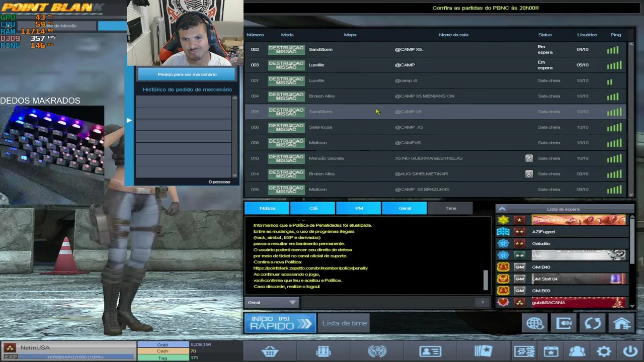The image size is (644, 362).
Task: Click the globe server change icon
Action: click(535, 323)
